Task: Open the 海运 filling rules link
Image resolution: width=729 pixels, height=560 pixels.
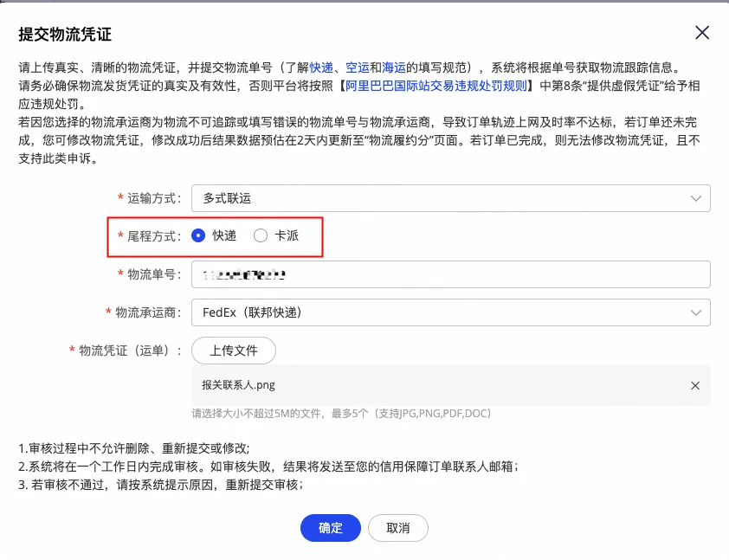Action: 394,67
